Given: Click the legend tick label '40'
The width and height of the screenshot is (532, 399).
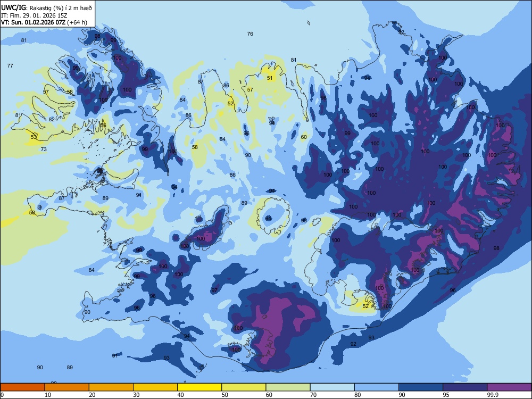Looking at the screenshot, I should point(181,395).
